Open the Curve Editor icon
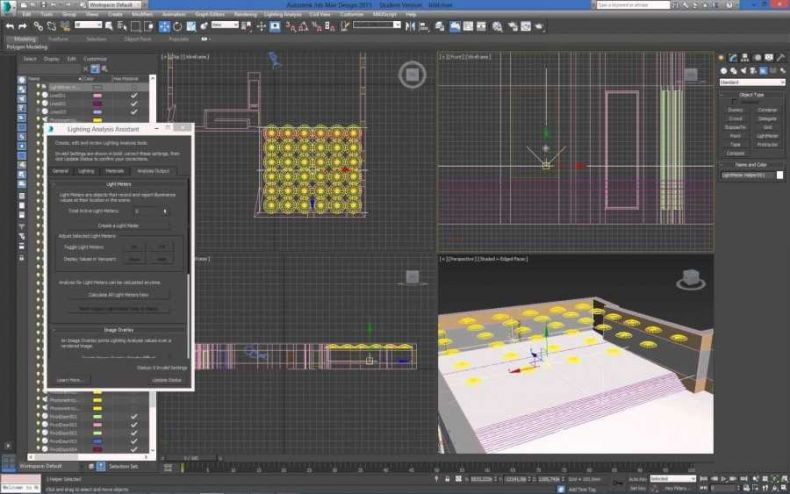 (x=469, y=26)
